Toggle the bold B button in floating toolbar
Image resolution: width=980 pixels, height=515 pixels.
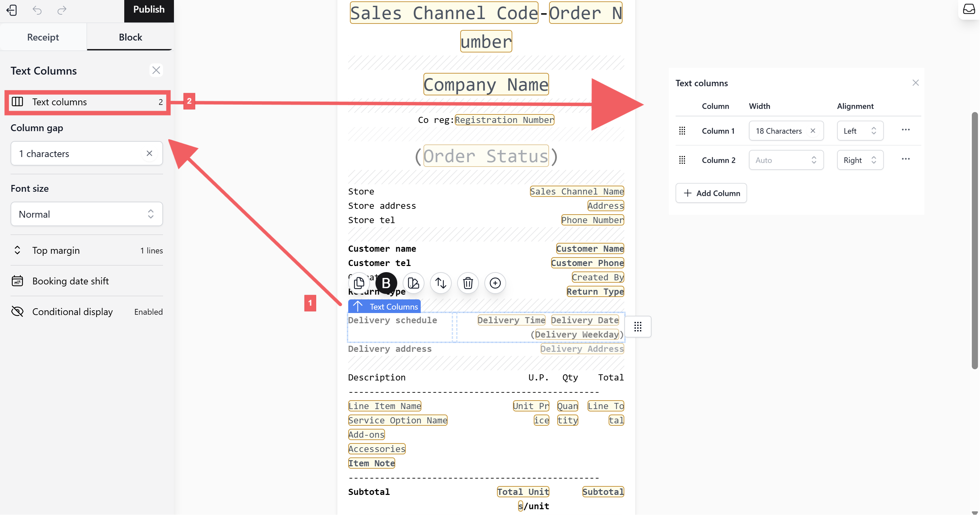click(x=386, y=283)
